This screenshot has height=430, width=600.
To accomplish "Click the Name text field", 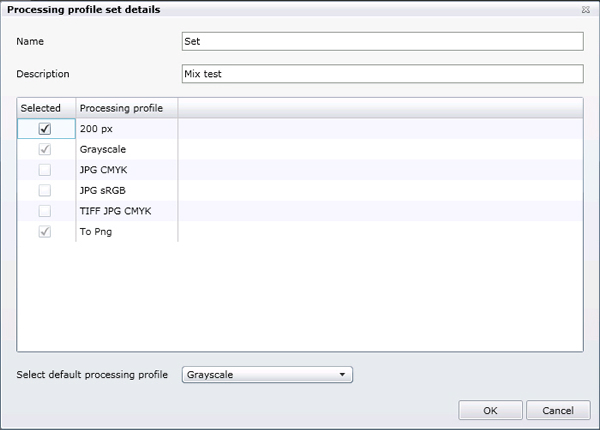I will pyautogui.click(x=382, y=41).
